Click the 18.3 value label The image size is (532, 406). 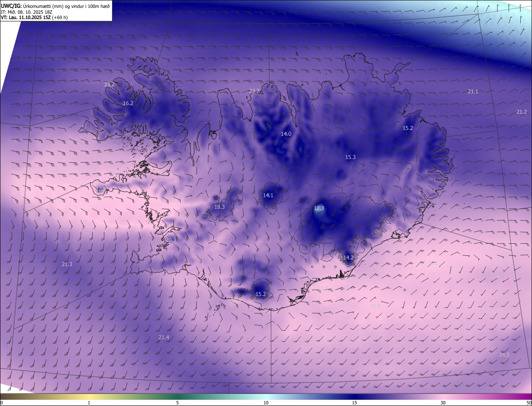[x=219, y=207]
